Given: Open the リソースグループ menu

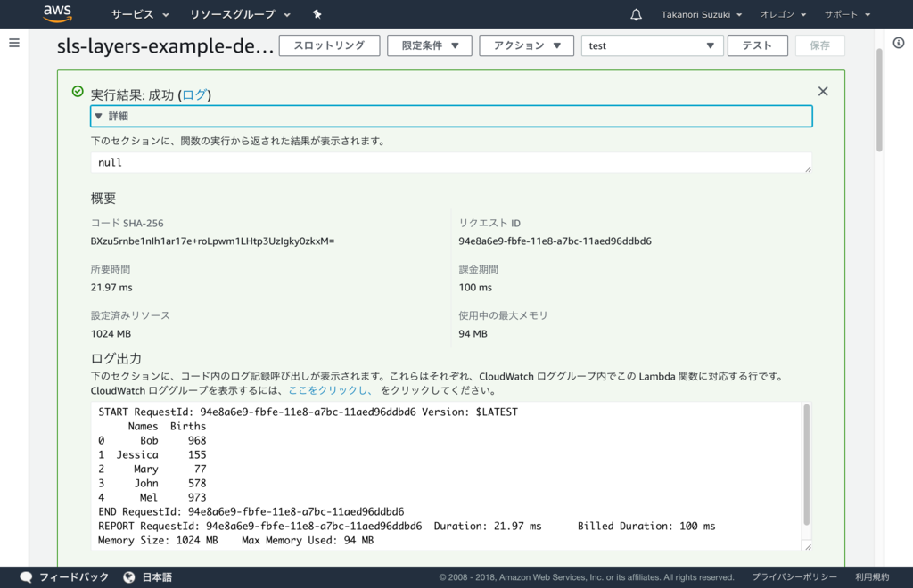Looking at the screenshot, I should (x=240, y=14).
